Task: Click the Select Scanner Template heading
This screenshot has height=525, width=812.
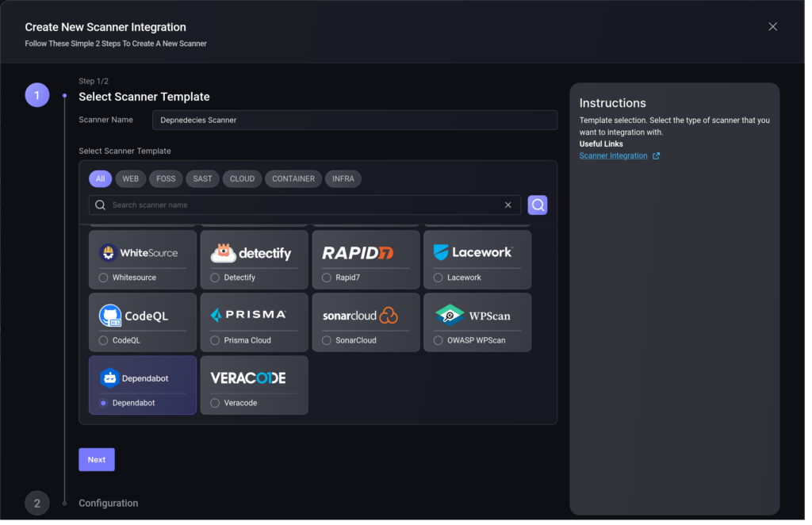Action: tap(144, 97)
